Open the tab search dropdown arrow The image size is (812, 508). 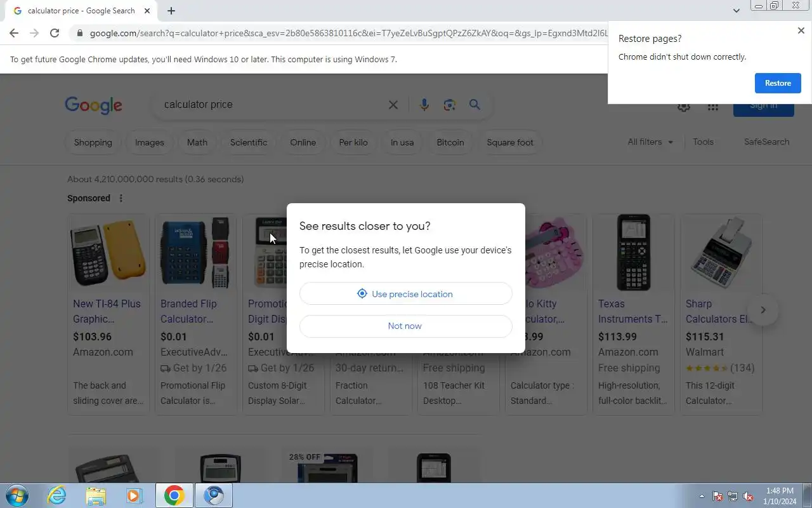(x=736, y=11)
